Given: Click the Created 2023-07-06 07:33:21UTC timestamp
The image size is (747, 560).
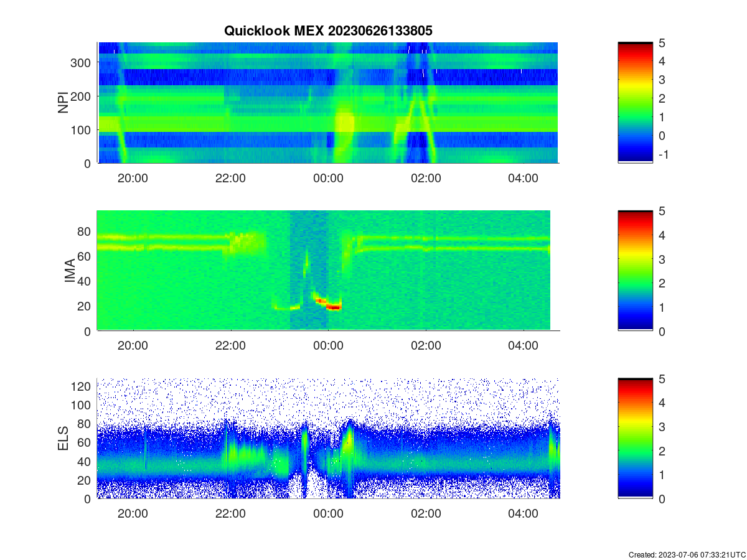Looking at the screenshot, I should click(x=687, y=554).
